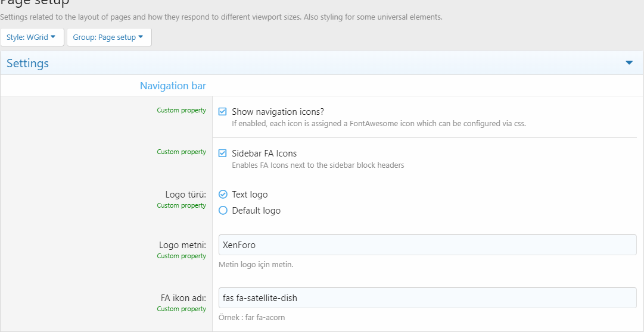Collapse the Settings section arrow
This screenshot has height=332, width=644.
[x=629, y=63]
